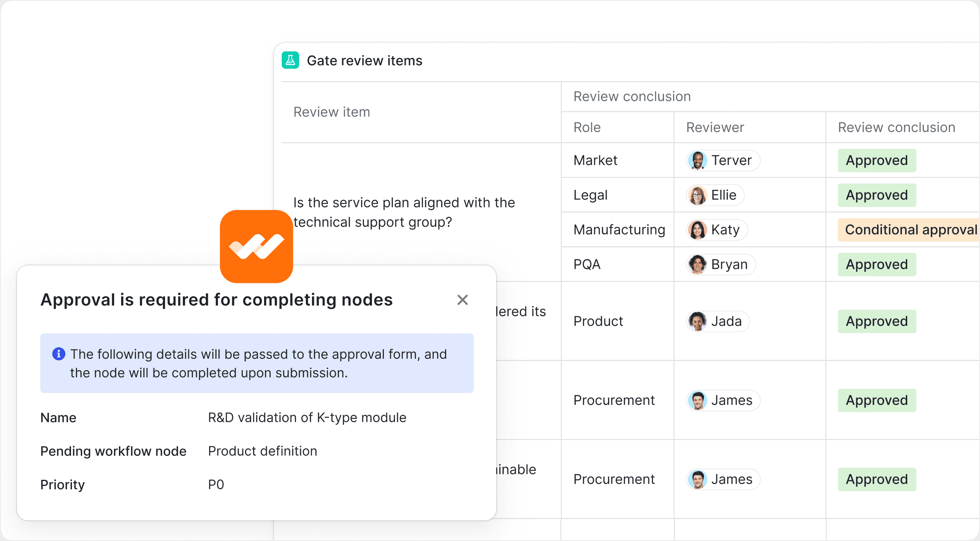Click the Approved tag for the Legal role
Viewport: 980px width, 541px height.
(877, 195)
